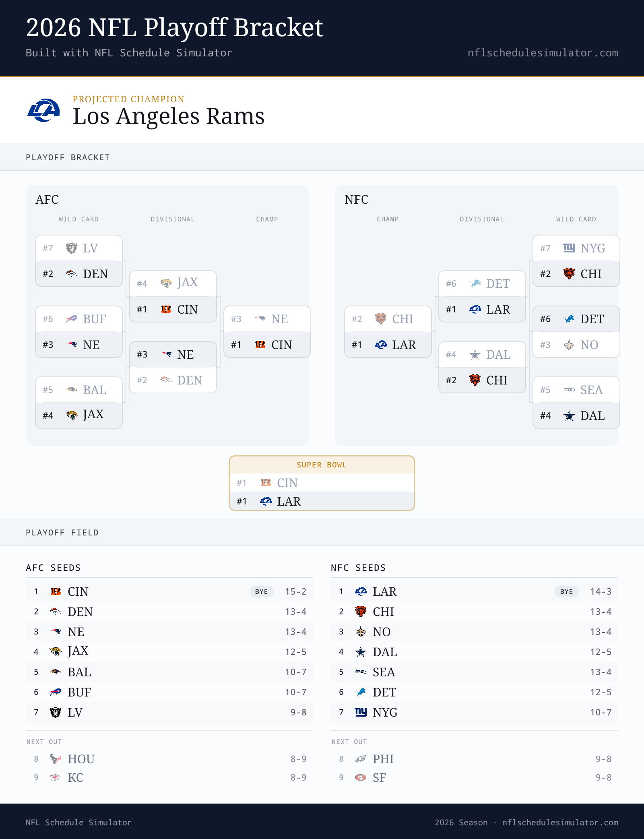Click the Super Bowl heading label

[x=322, y=465]
